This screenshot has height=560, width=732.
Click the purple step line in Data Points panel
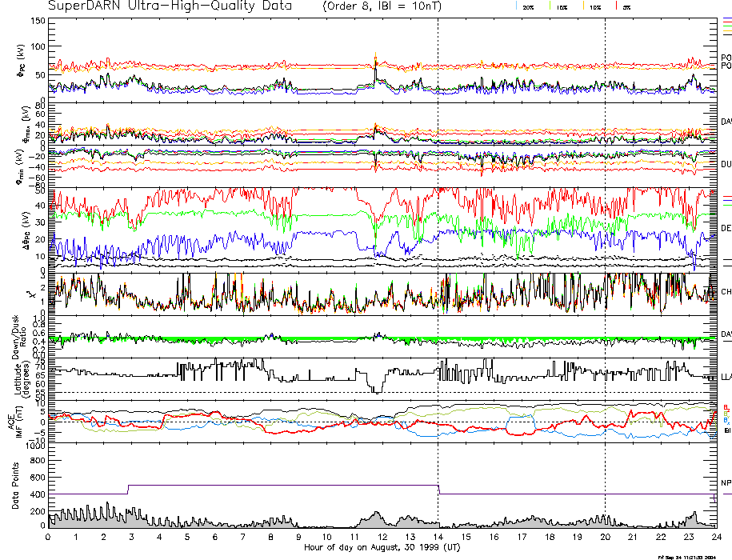point(280,486)
